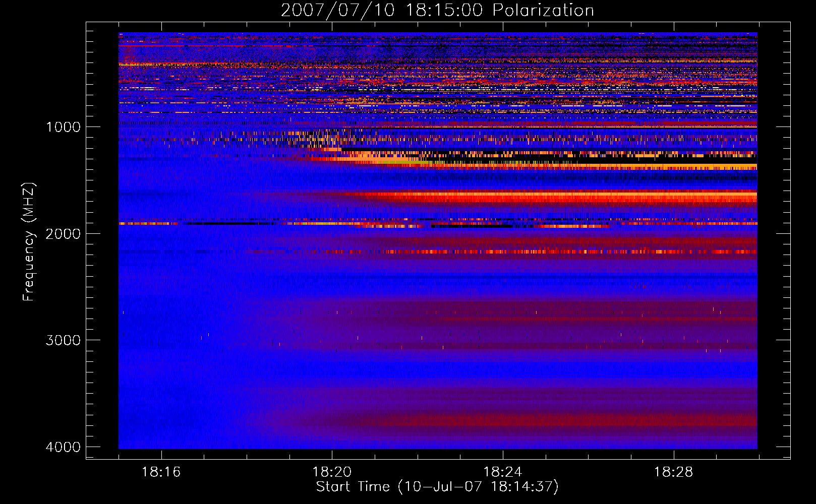The width and height of the screenshot is (816, 504).
Task: Click the 18:20 time tick label
Action: tap(332, 472)
